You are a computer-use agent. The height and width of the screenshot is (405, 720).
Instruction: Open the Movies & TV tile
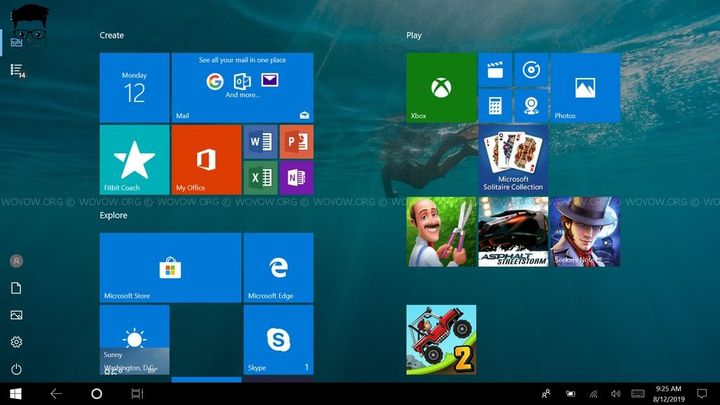coord(494,70)
